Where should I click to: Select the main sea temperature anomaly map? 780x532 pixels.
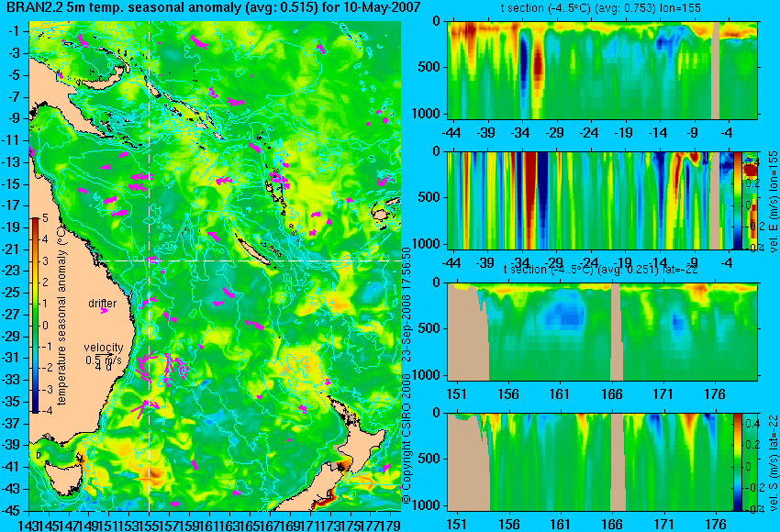(215, 266)
